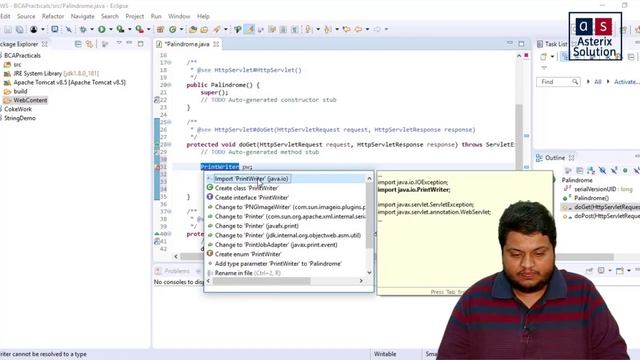Toggle the highlighted Mark Occurrences button
The height and width of the screenshot is (360, 640).
pyautogui.click(x=249, y=29)
